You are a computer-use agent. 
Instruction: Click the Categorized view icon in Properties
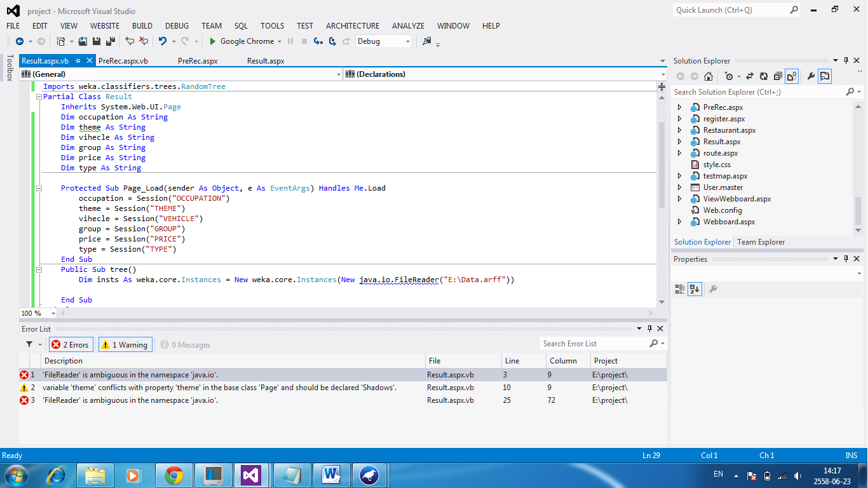pos(680,289)
